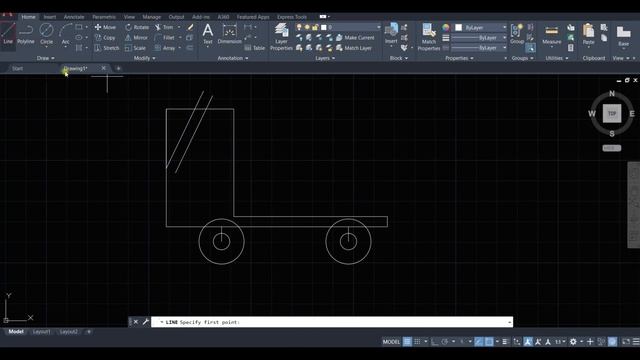Click the Measure tool

click(x=551, y=35)
